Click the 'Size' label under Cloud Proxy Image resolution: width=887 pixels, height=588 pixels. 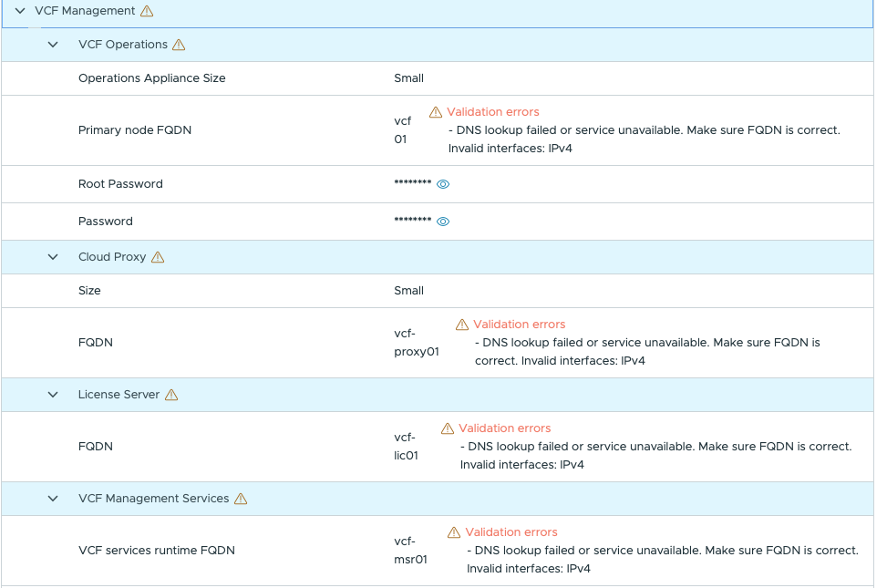[x=89, y=290]
